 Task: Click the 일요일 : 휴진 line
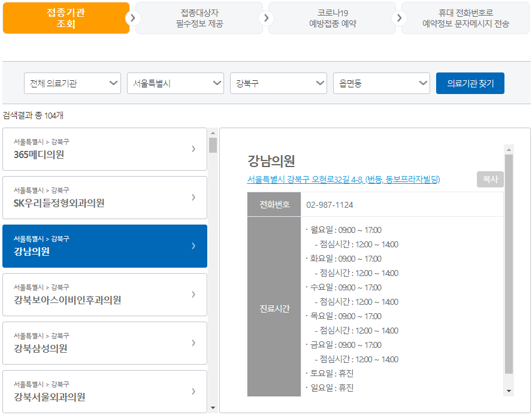point(330,388)
